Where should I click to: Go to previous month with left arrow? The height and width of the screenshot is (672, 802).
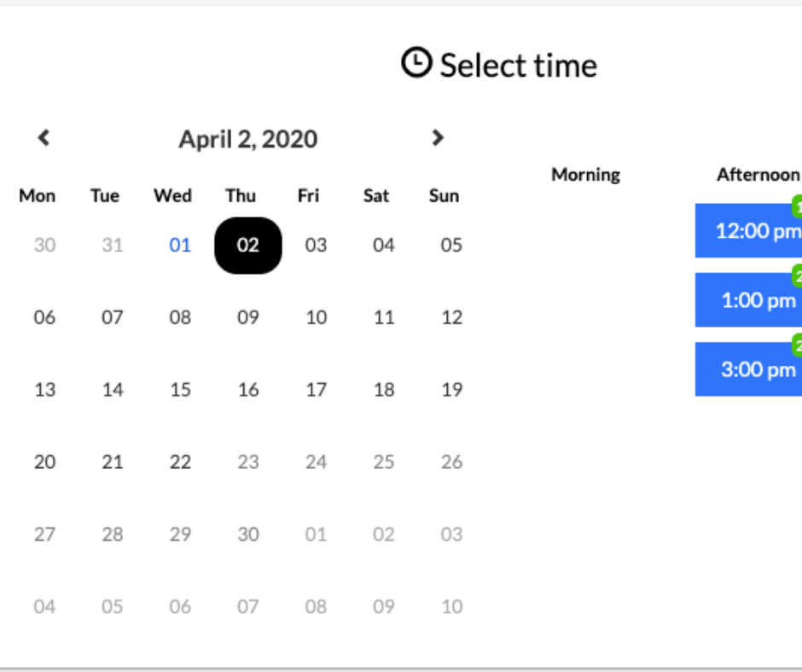click(44, 137)
